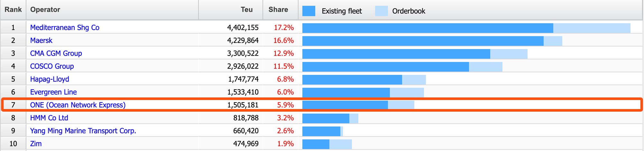Screen dimensions: 644x151
Task: Open the Mediterranean Shg Co link
Action: click(x=65, y=28)
